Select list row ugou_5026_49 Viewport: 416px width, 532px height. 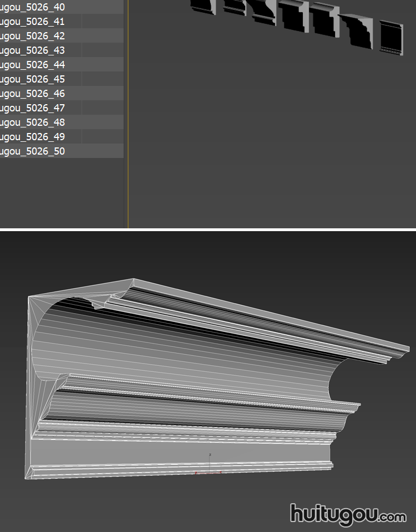click(62, 136)
